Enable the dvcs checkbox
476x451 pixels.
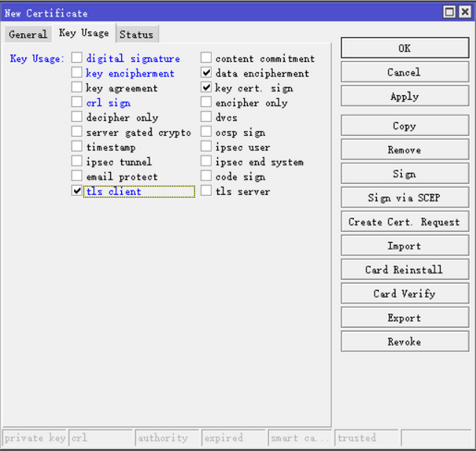click(x=206, y=116)
